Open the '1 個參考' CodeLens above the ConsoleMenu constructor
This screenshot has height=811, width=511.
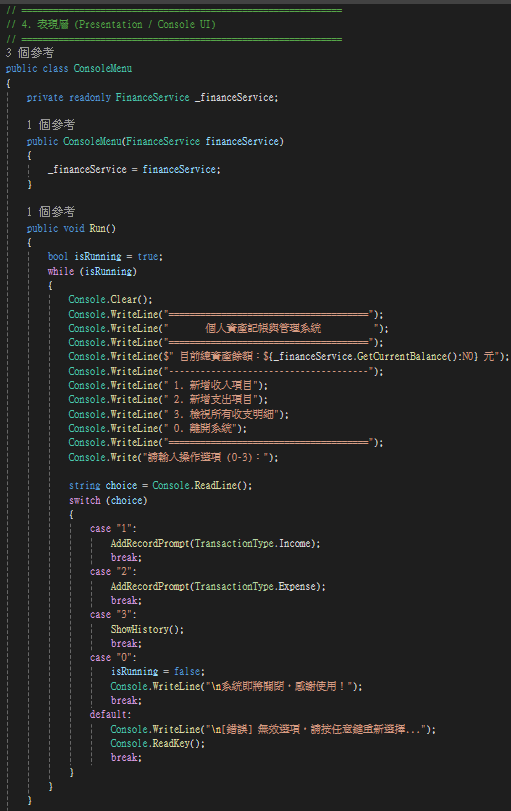(x=51, y=125)
